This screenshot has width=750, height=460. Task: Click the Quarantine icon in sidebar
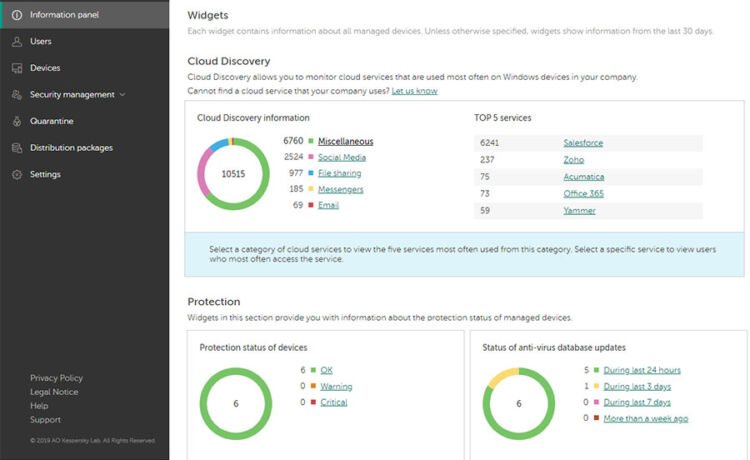[x=17, y=121]
